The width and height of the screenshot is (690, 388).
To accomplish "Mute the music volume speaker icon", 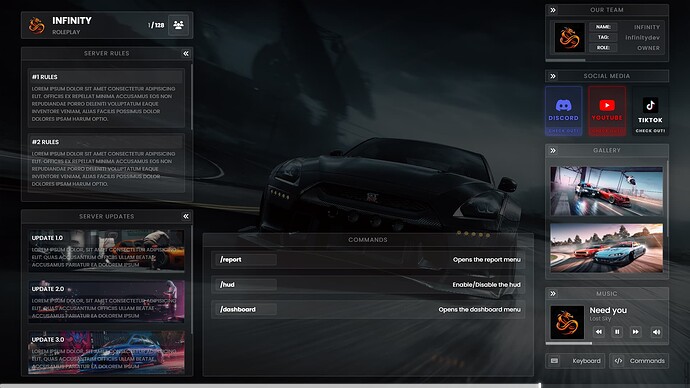I will pos(656,332).
